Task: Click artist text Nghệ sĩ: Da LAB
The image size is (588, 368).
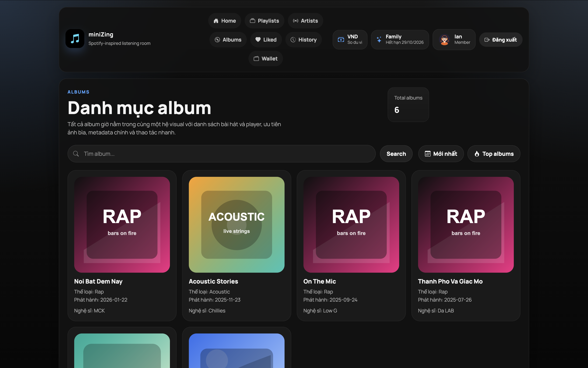Action: (436, 311)
